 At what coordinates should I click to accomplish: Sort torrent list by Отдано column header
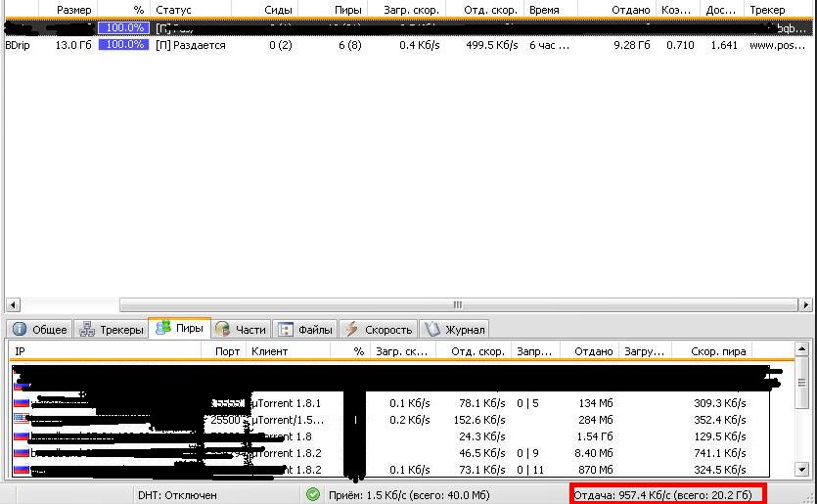(617, 10)
